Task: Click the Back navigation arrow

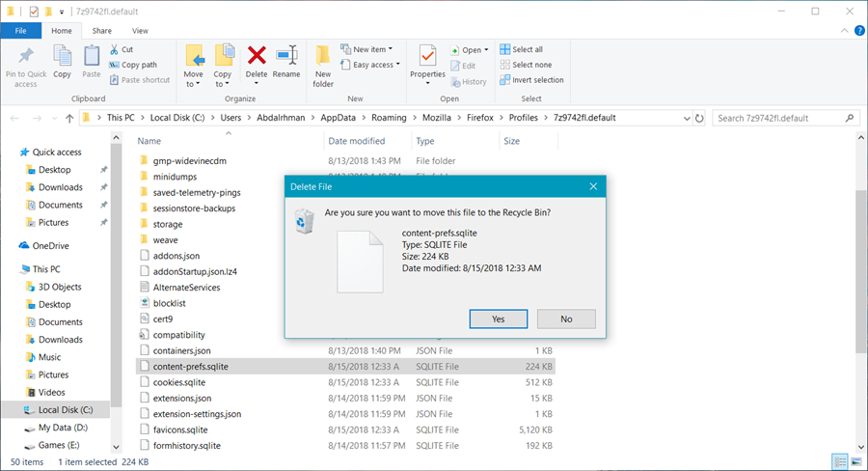Action: click(x=14, y=118)
